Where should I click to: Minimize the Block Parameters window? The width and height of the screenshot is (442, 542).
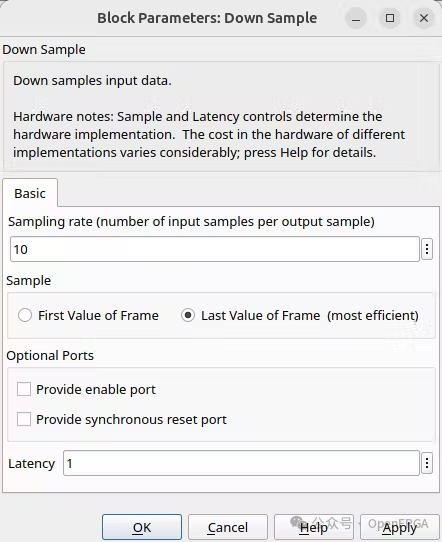click(356, 18)
